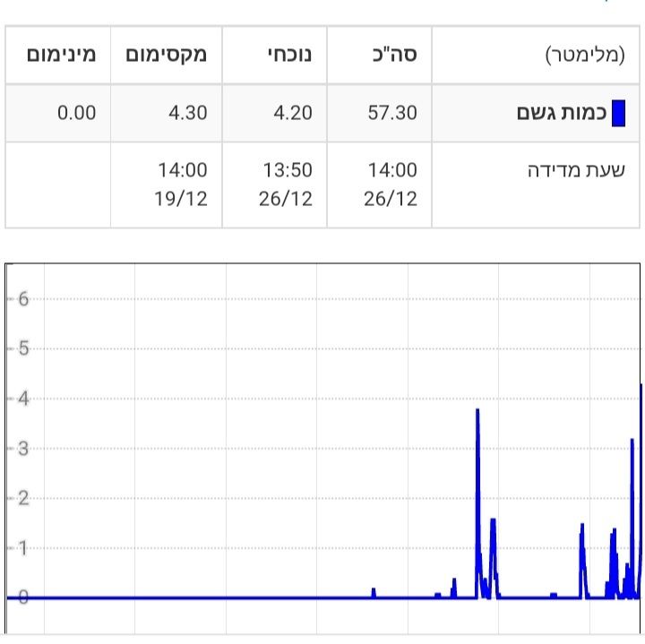Click the tallest spike at chart's right edge

point(641,386)
